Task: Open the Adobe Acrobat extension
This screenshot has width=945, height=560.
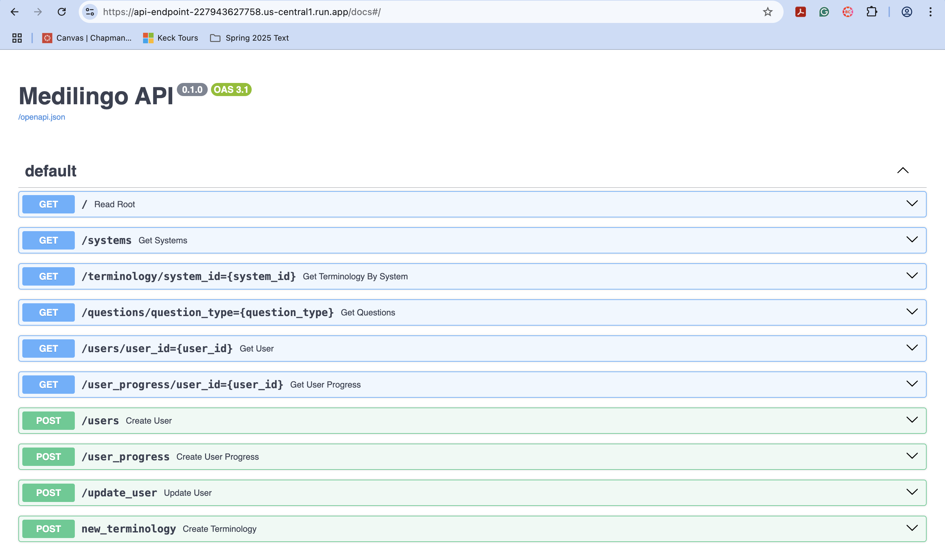Action: pos(800,12)
